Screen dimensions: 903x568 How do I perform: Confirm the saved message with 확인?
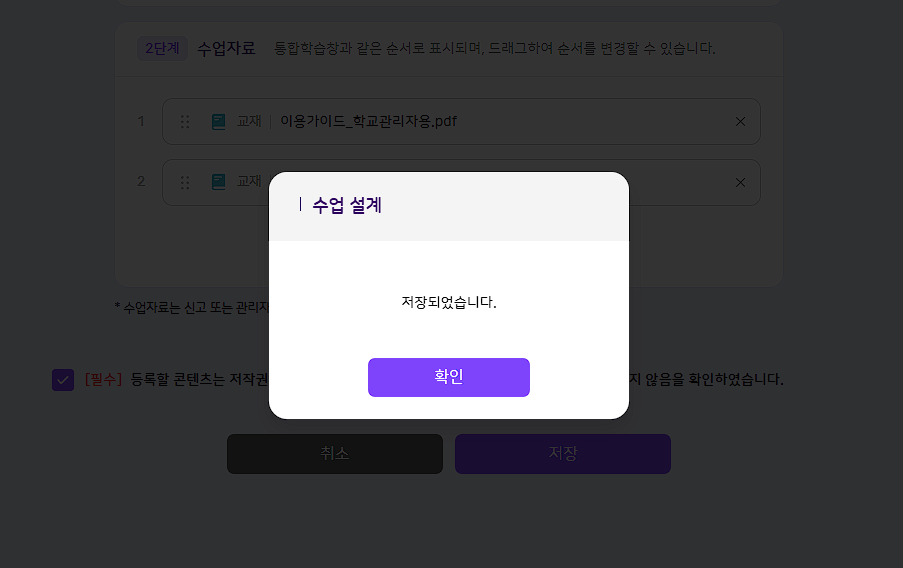tap(449, 377)
